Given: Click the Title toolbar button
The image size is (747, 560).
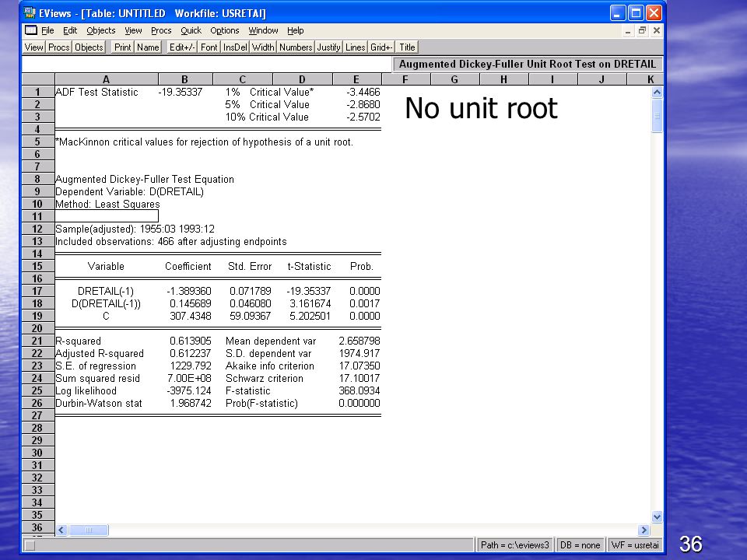Looking at the screenshot, I should click(407, 47).
